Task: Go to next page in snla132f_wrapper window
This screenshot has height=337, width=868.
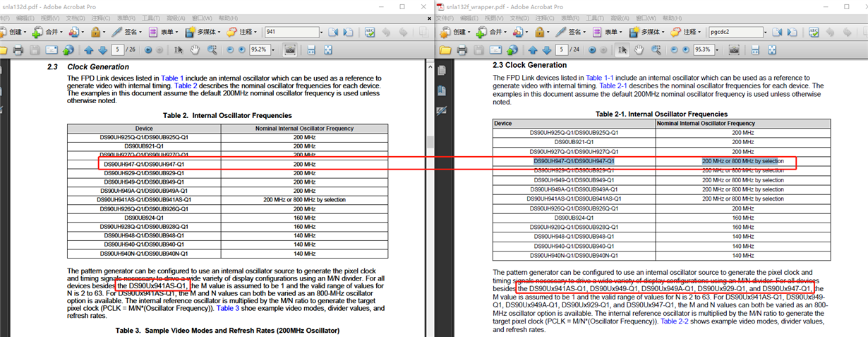Action: [x=545, y=50]
